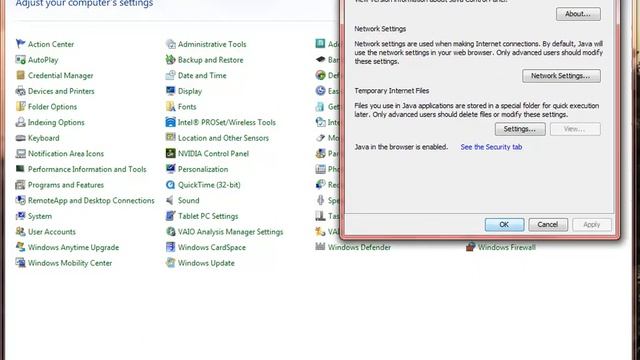Open Network Settings... in Java dialog
This screenshot has width=640, height=360.
pyautogui.click(x=561, y=76)
